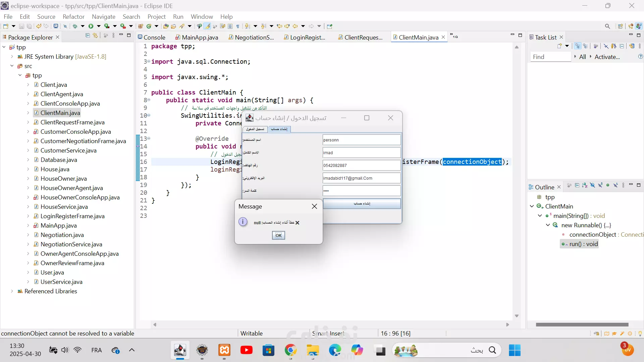Collapse ClientMain class in Outline
The height and width of the screenshot is (362, 644).
click(532, 206)
